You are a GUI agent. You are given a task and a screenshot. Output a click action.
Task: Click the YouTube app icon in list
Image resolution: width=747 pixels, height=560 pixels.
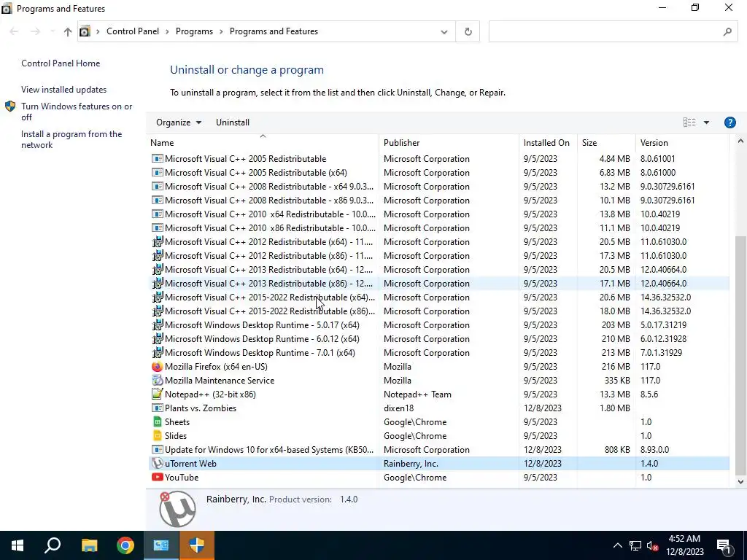click(158, 477)
